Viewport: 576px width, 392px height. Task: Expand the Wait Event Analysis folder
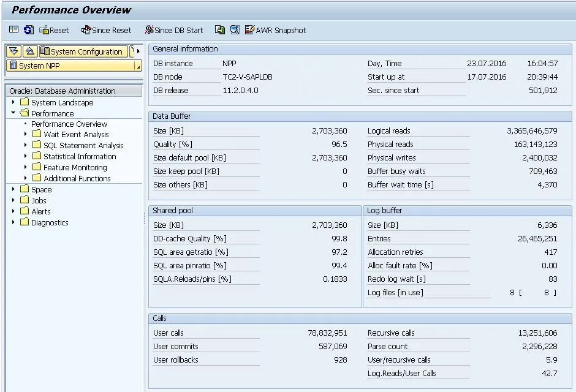26,134
